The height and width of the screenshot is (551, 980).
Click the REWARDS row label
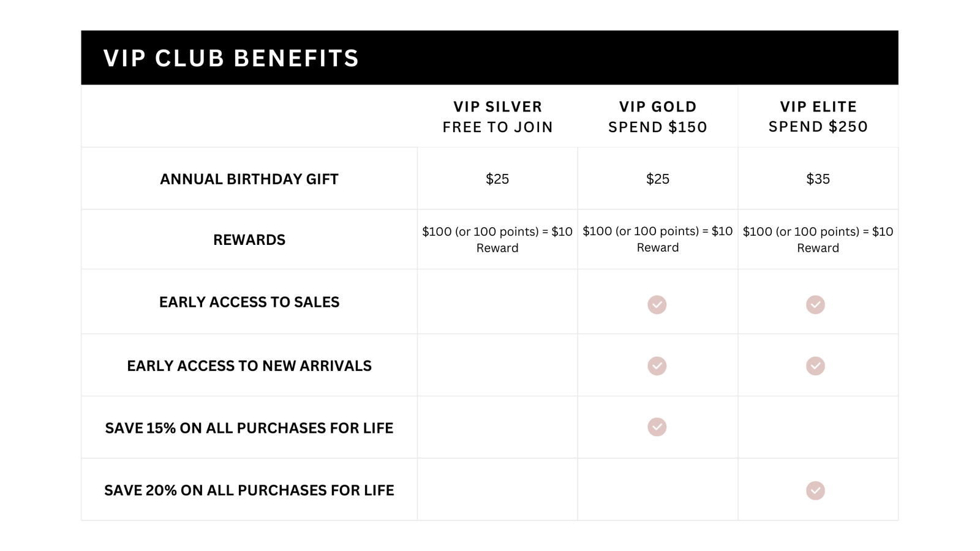point(249,239)
